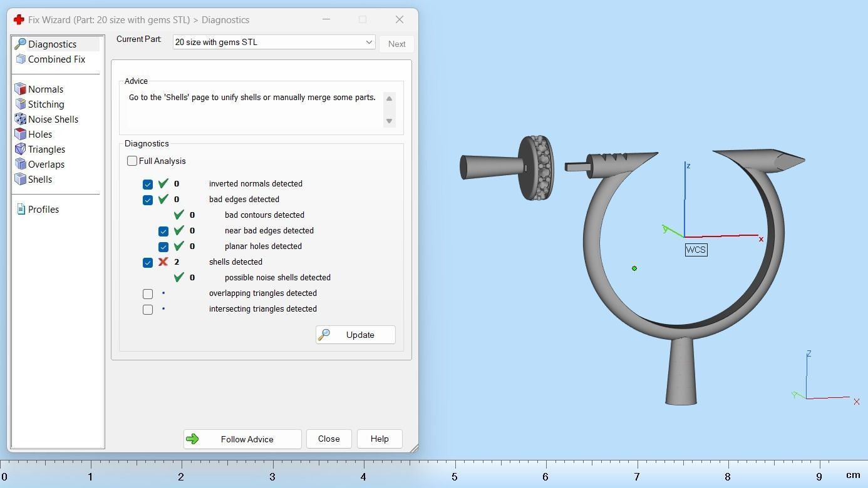868x488 pixels.
Task: Uncheck bad edges detected checkbox
Action: (x=148, y=200)
